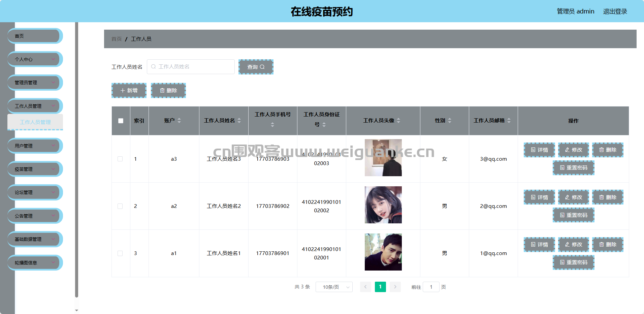Select the checkbox for row a1
The width and height of the screenshot is (644, 314).
click(120, 253)
